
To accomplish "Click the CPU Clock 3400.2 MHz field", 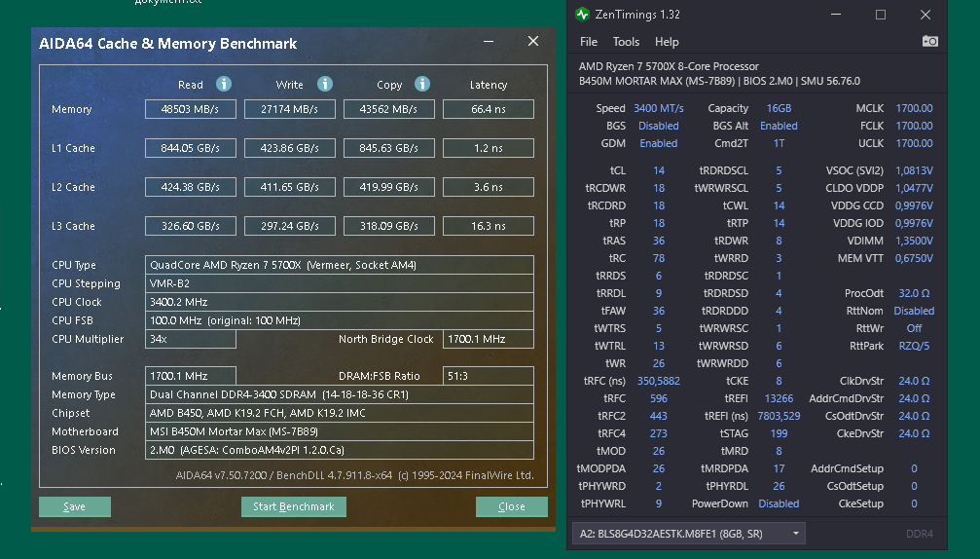I will click(340, 302).
